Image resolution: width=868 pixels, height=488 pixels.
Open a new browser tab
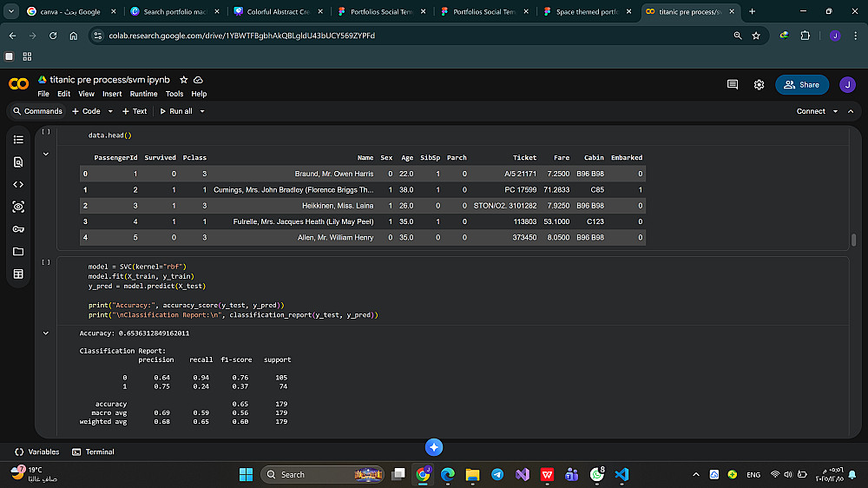click(752, 11)
